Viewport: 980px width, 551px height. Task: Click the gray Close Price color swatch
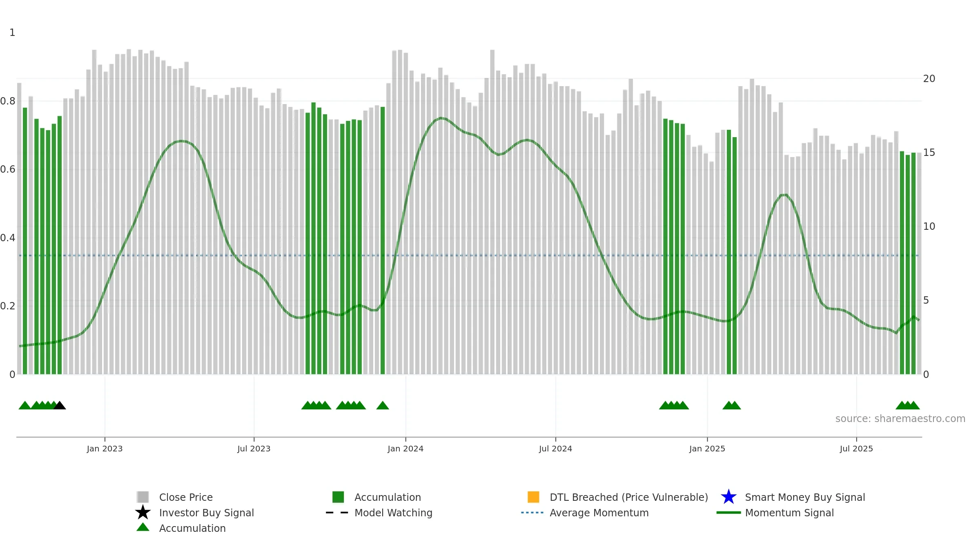tap(143, 497)
